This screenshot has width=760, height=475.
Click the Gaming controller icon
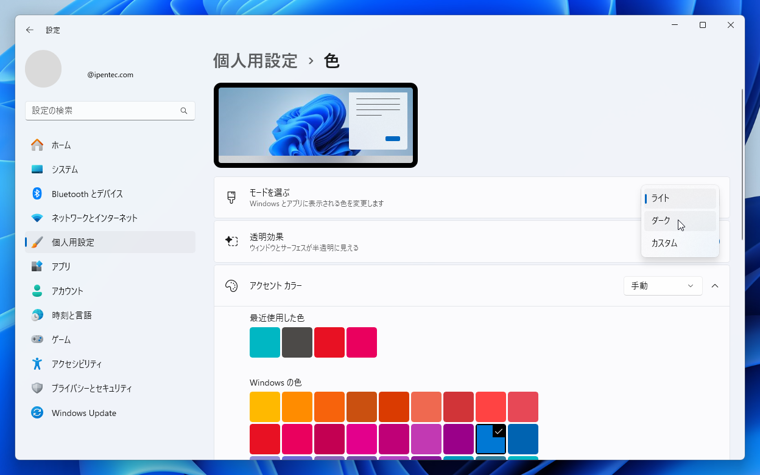[37, 339]
